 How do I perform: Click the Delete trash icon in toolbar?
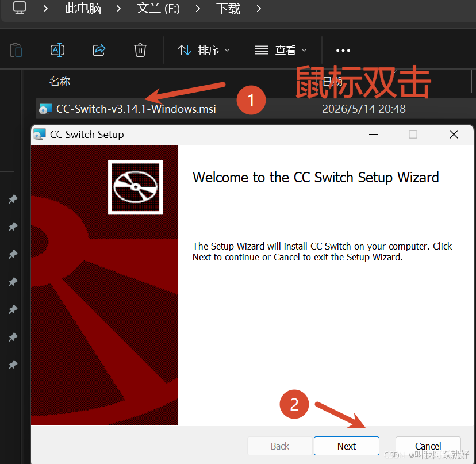[x=140, y=50]
